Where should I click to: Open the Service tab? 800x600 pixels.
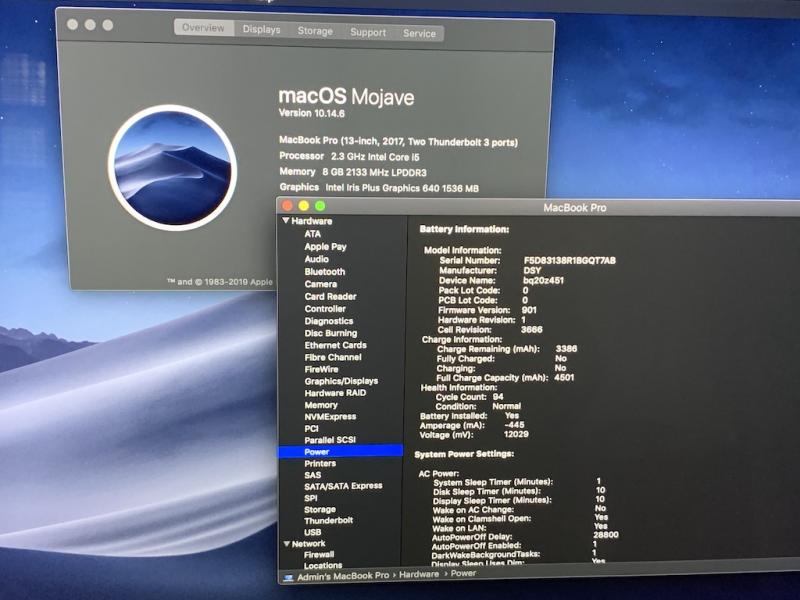pyautogui.click(x=419, y=34)
